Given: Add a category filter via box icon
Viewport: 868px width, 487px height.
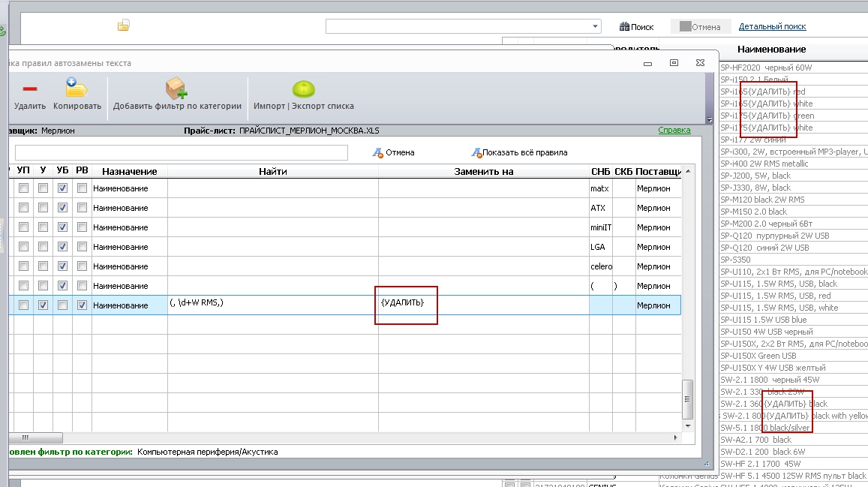Looking at the screenshot, I should point(176,88).
